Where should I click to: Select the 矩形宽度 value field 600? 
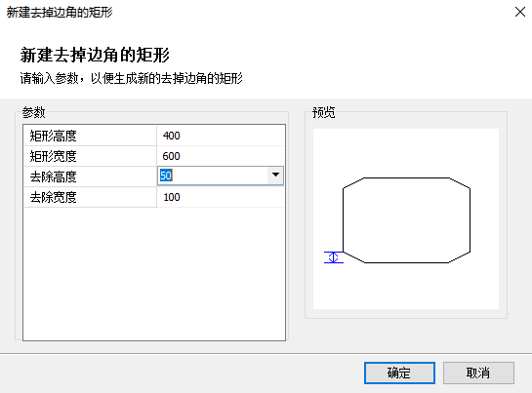pos(221,156)
